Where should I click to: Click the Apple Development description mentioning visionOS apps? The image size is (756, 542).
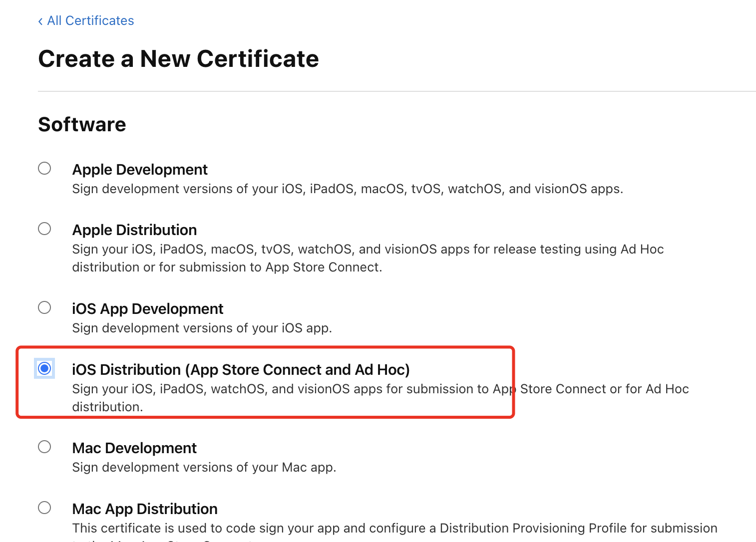point(348,189)
